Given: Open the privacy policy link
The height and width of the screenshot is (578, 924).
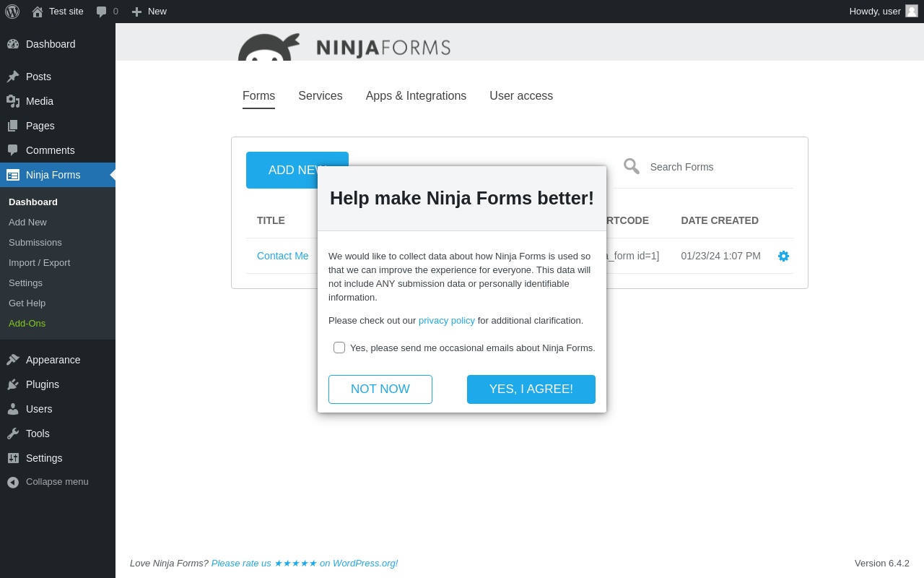Looking at the screenshot, I should (447, 320).
